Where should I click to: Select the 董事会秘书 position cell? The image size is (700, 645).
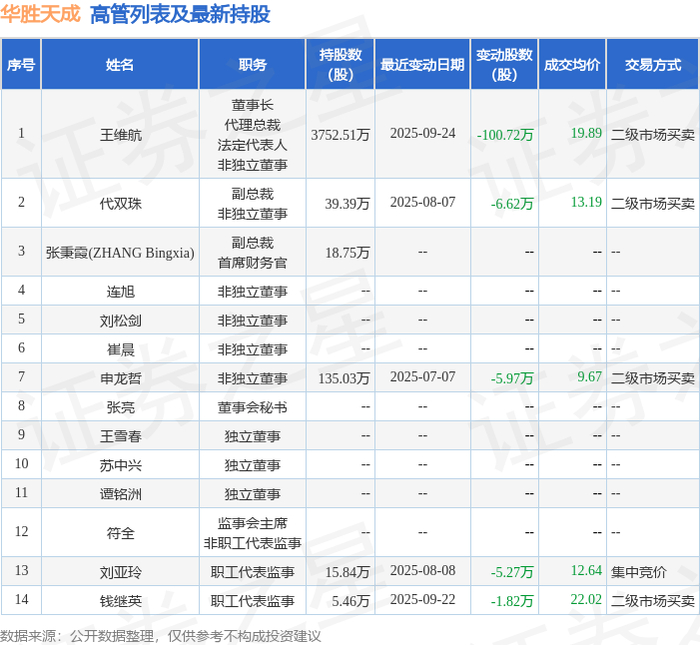pyautogui.click(x=252, y=407)
